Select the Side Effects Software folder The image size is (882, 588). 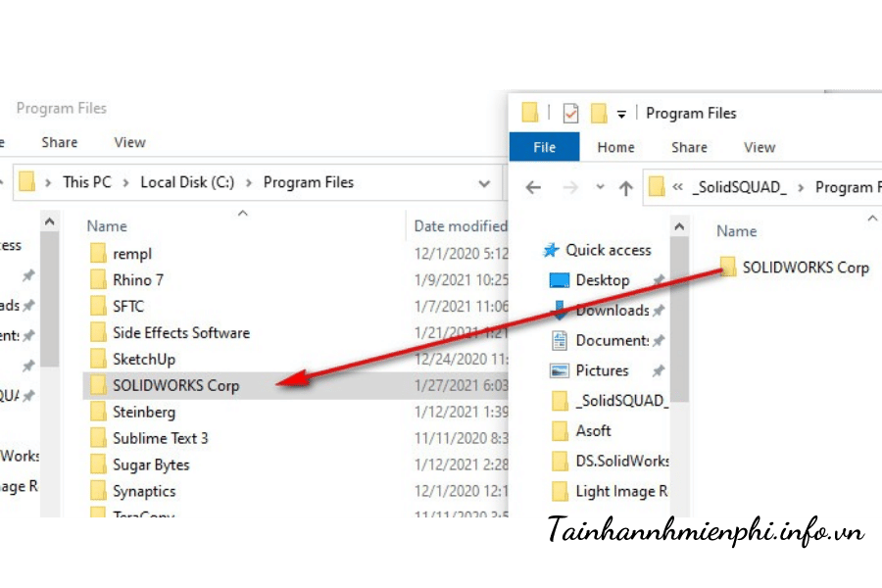pyautogui.click(x=180, y=333)
